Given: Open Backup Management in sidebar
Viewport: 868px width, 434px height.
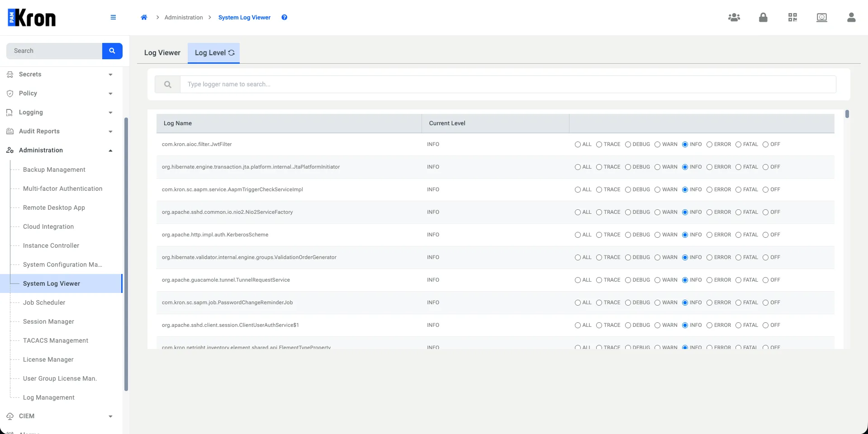Looking at the screenshot, I should point(54,170).
